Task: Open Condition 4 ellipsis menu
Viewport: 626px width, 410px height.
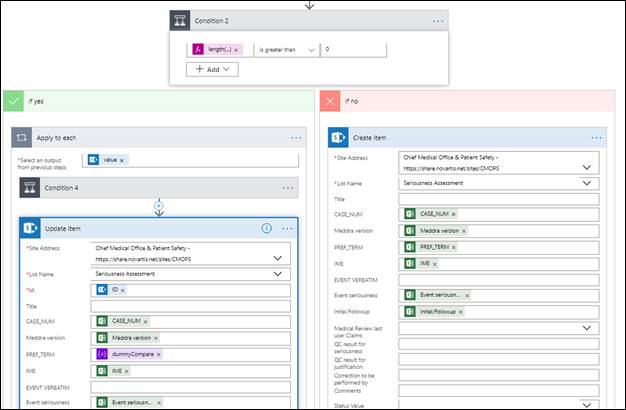Action: [x=288, y=188]
